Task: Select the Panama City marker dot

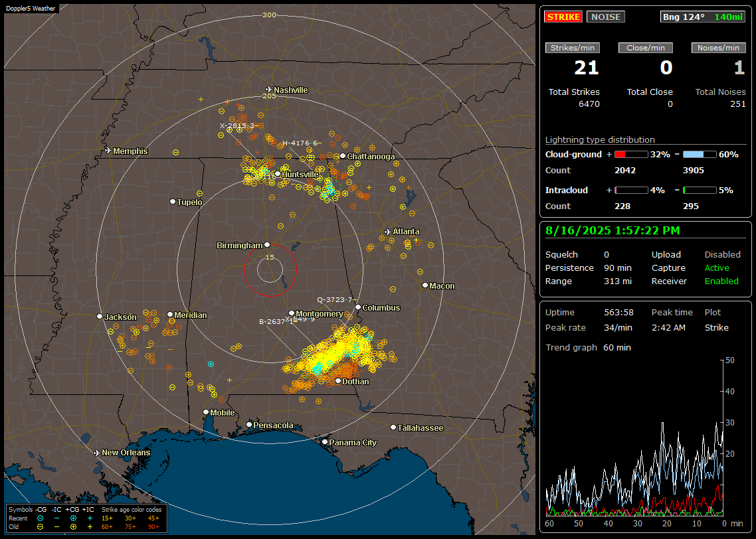Action: [x=325, y=441]
